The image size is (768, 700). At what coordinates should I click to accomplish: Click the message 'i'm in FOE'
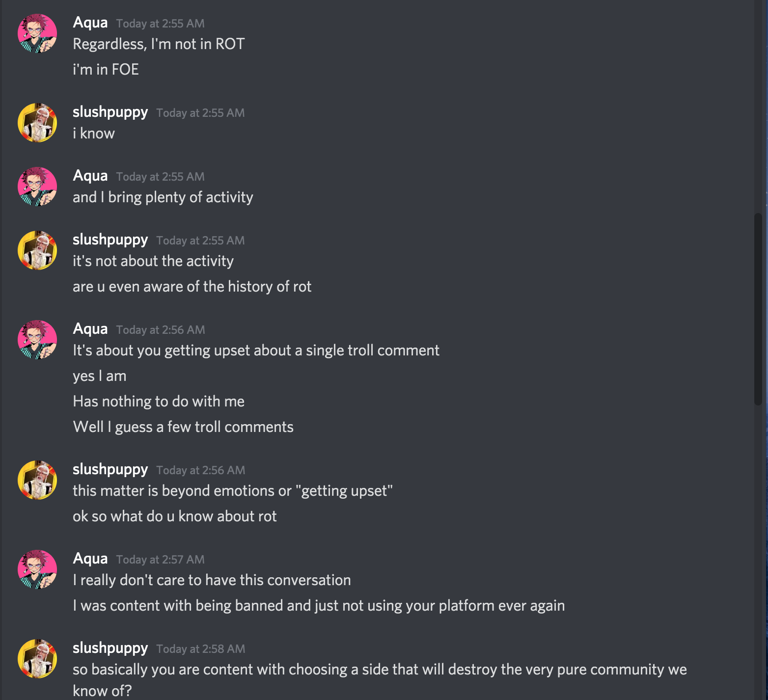pos(106,70)
